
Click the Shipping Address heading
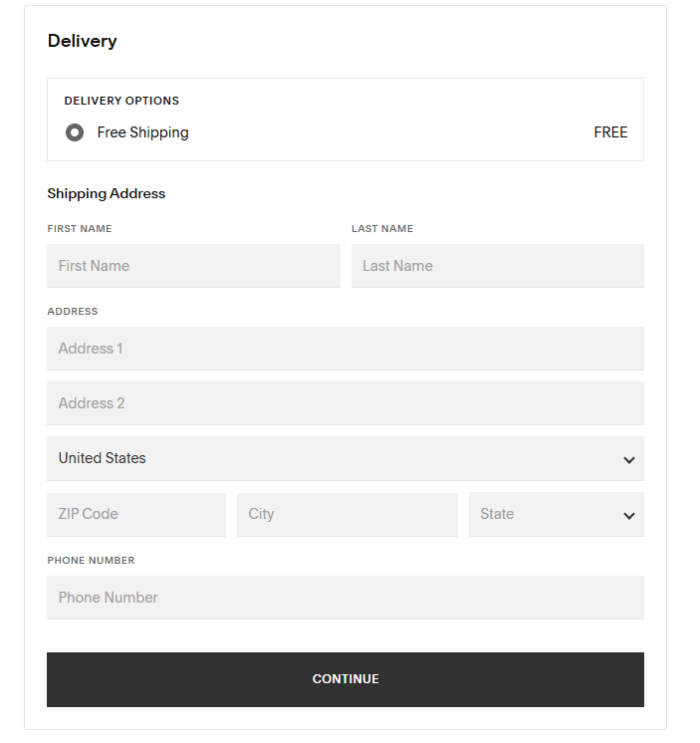[x=107, y=193]
